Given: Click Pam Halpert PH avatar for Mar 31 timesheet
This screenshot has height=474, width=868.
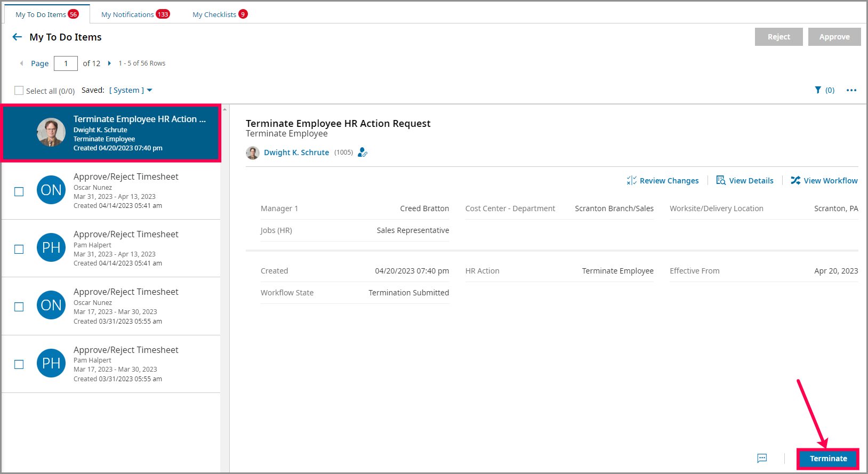Looking at the screenshot, I should pos(51,247).
